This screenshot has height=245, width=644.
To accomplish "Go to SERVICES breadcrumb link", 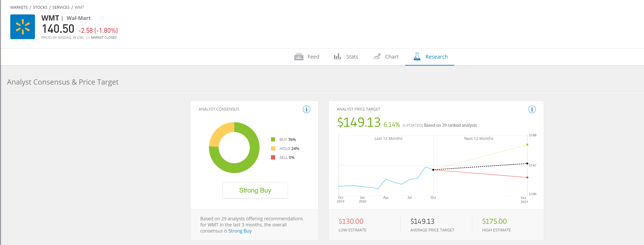I will (x=61, y=7).
